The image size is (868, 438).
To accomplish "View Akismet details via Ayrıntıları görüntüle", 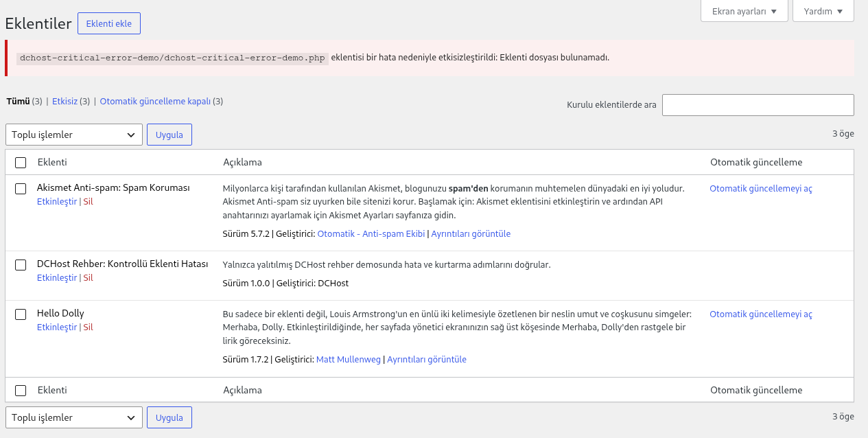I will (471, 234).
